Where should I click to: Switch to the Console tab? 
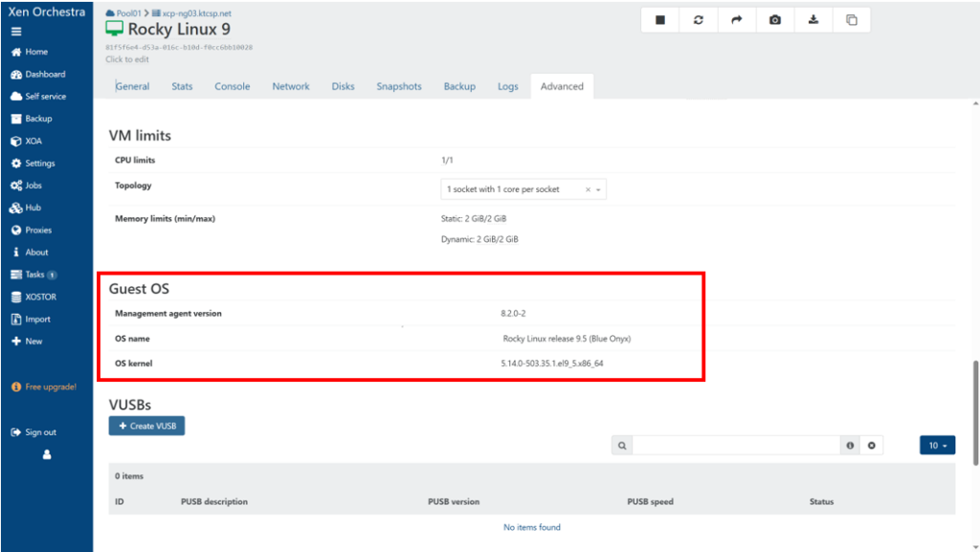232,86
